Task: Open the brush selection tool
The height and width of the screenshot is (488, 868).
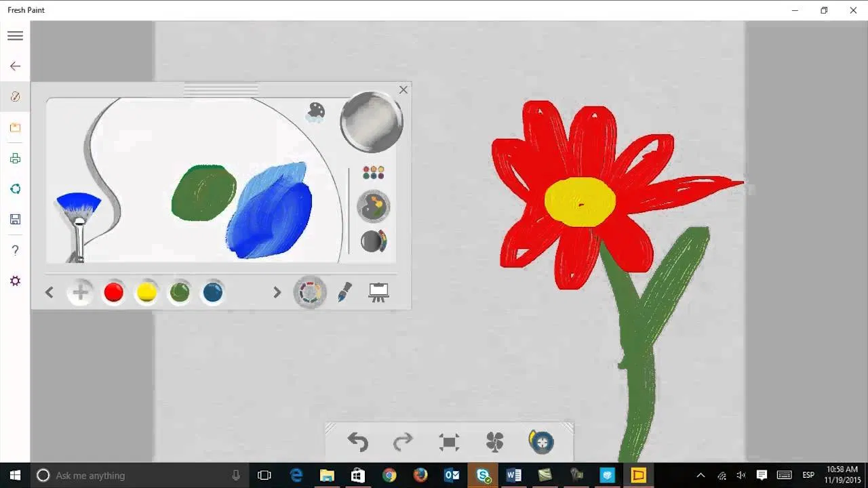Action: coord(344,292)
